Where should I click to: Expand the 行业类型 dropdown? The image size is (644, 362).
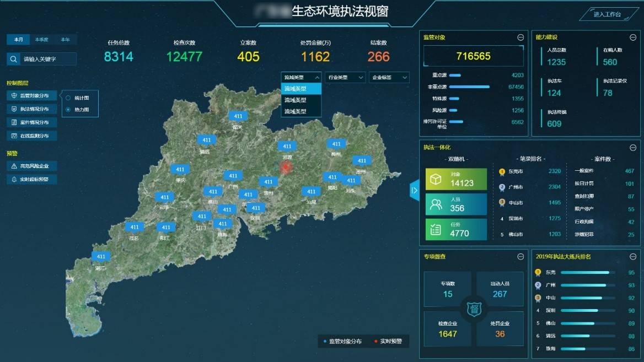(x=345, y=77)
